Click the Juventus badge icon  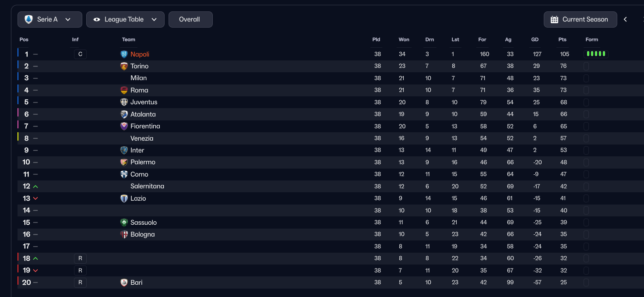(x=124, y=102)
